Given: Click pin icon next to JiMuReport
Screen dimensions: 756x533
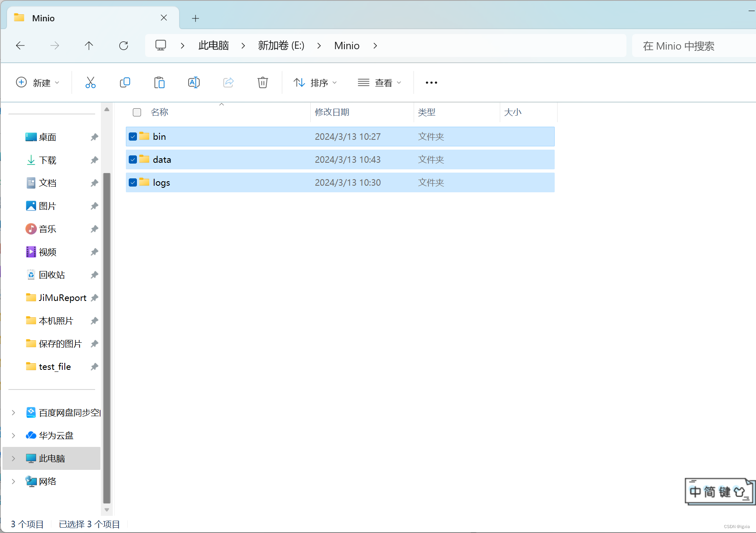Looking at the screenshot, I should [94, 298].
